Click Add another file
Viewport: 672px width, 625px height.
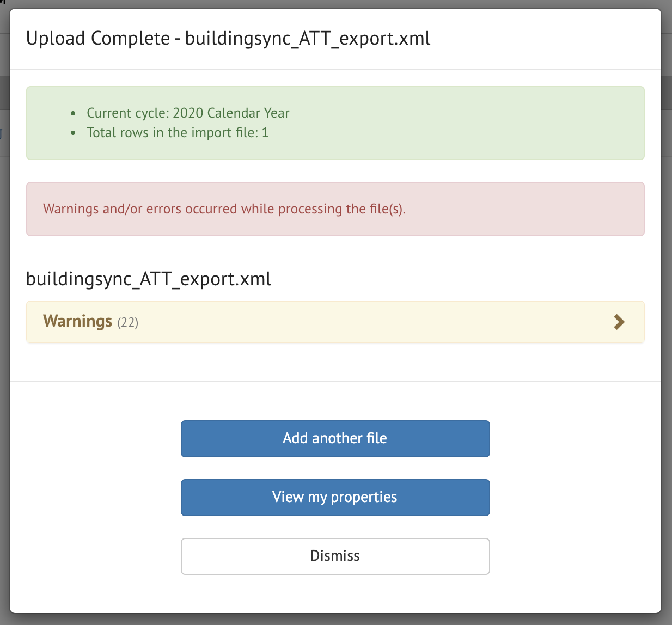[x=335, y=438]
